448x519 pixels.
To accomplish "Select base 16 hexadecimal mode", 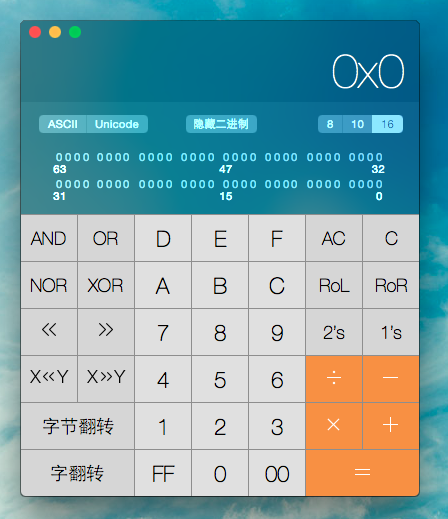I will [x=387, y=124].
